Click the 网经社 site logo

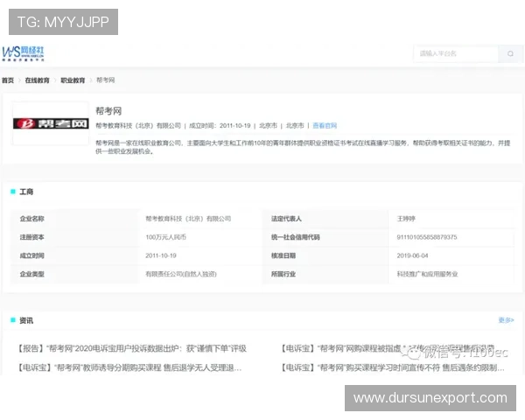pyautogui.click(x=23, y=54)
